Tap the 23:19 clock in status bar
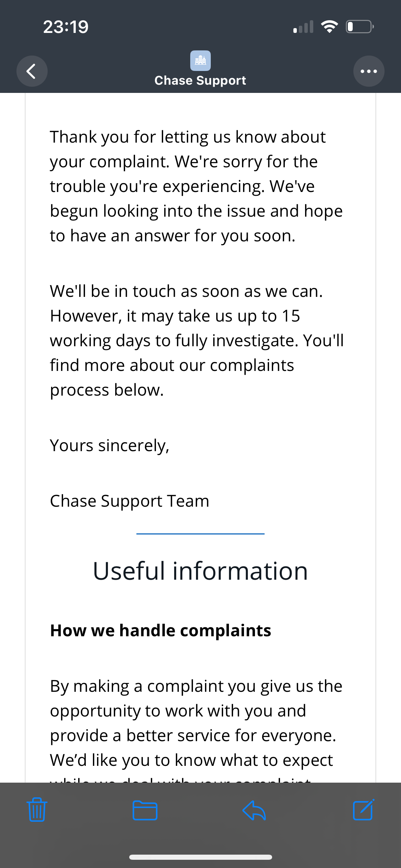401x868 pixels. (x=66, y=27)
